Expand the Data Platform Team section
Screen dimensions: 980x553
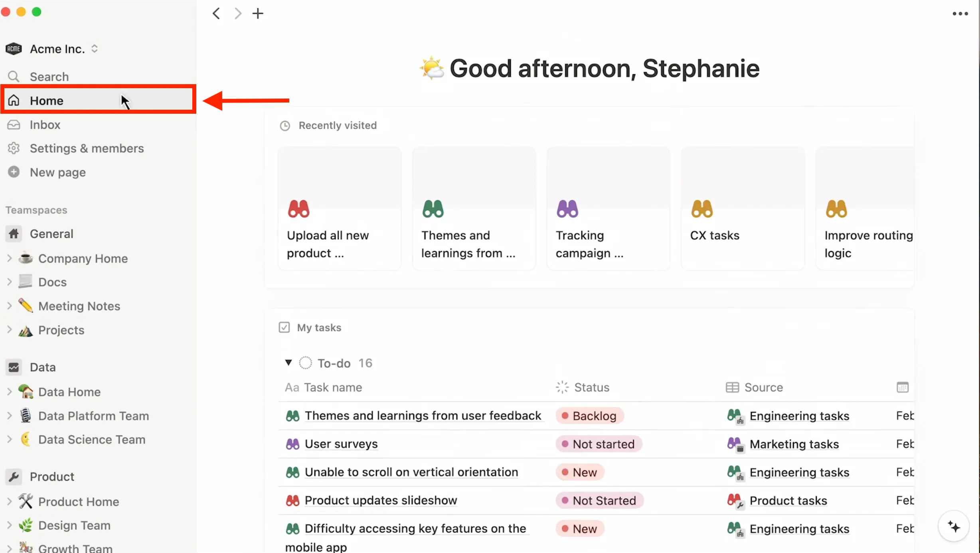tap(10, 415)
